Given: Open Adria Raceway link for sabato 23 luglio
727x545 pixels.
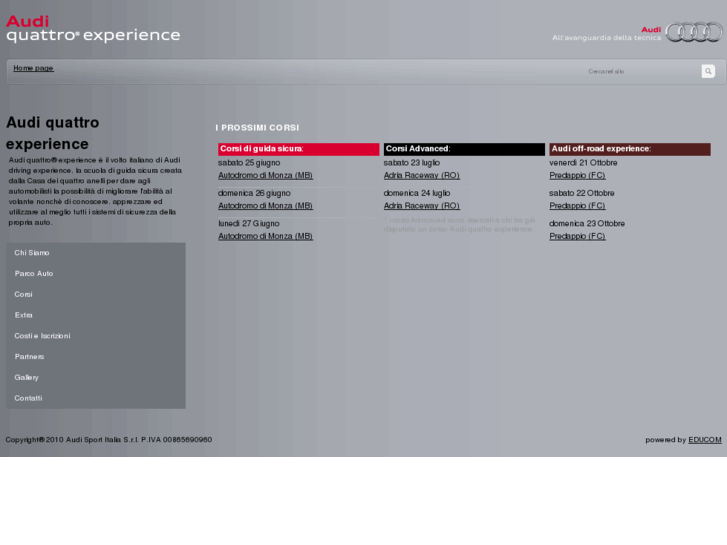Looking at the screenshot, I should point(421,175).
